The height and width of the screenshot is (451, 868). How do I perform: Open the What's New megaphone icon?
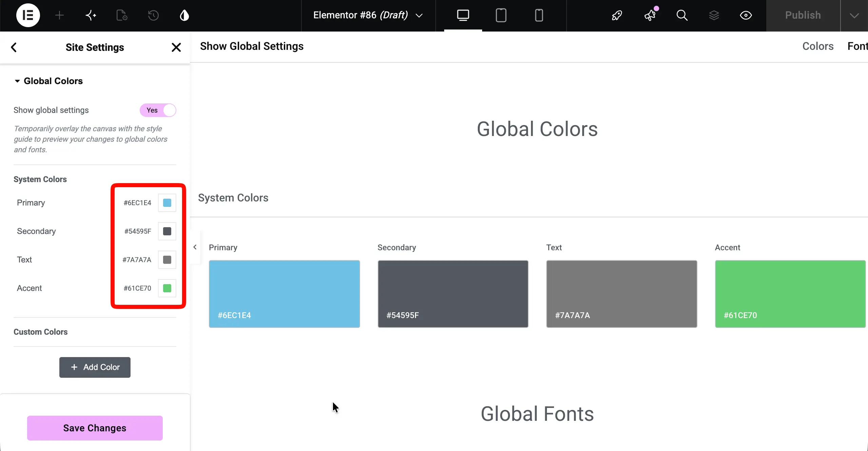click(x=650, y=15)
